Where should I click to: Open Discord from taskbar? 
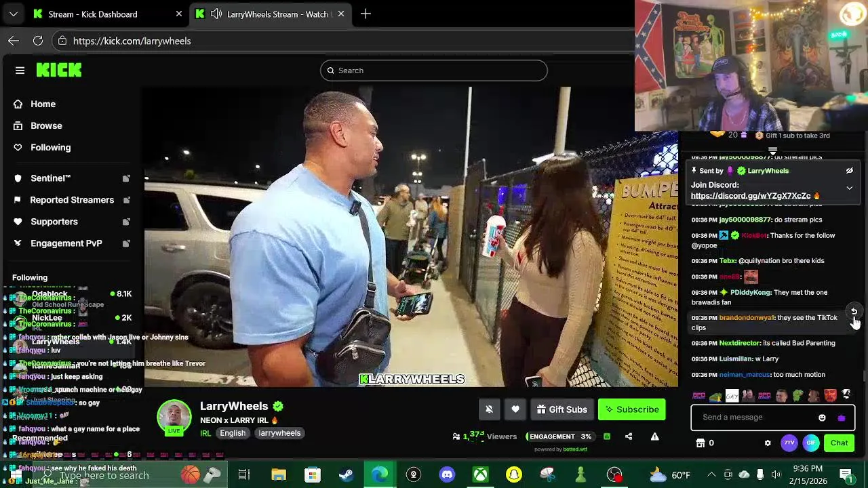447,474
